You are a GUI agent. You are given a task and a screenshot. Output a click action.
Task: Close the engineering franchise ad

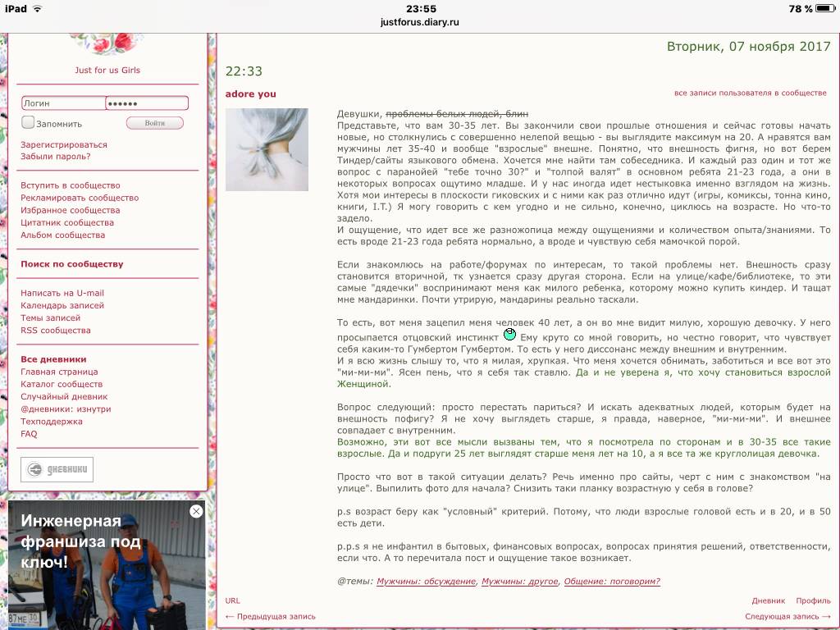pyautogui.click(x=196, y=511)
